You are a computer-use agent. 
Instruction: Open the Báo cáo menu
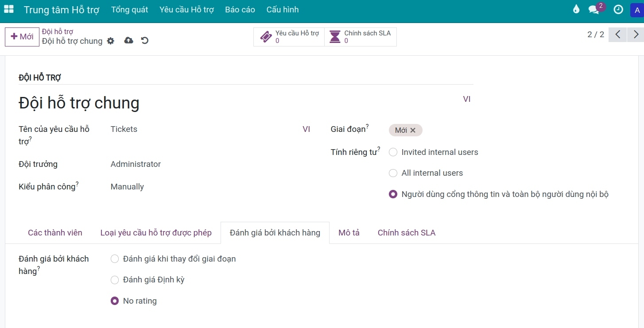[x=240, y=10]
